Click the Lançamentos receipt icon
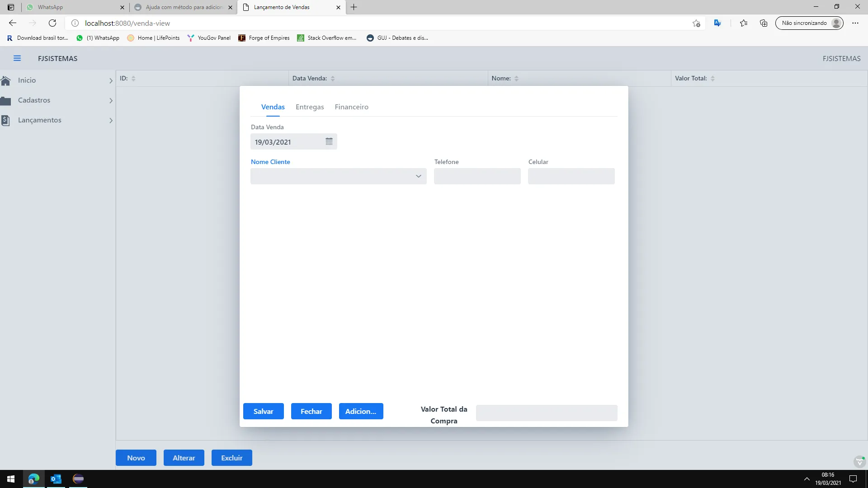This screenshot has width=868, height=488. 6,120
